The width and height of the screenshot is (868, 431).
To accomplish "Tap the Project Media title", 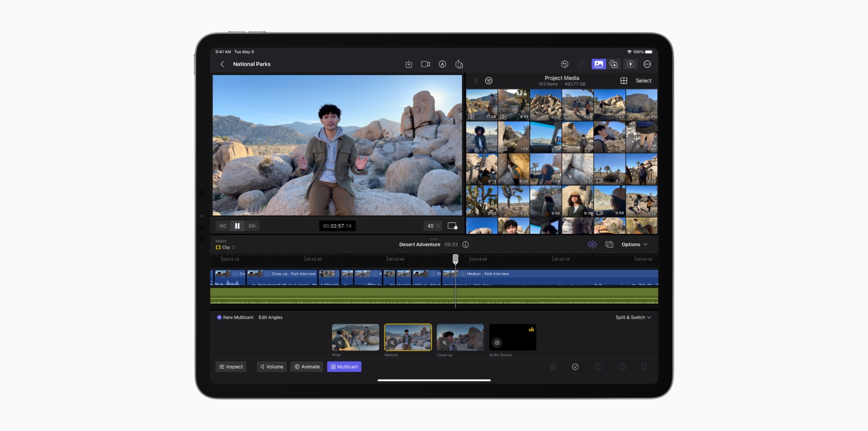I will (x=562, y=78).
